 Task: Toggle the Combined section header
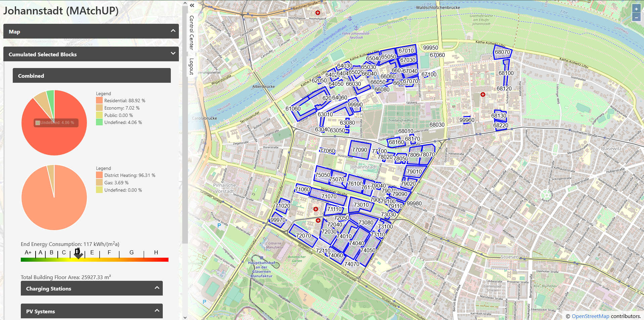[92, 75]
